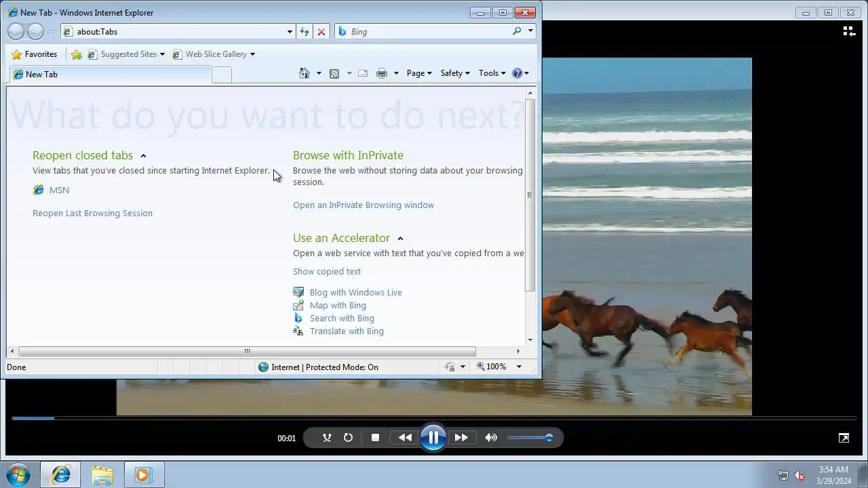Open privacy security status icon in status bar
Image resolution: width=868 pixels, height=488 pixels.
(x=450, y=367)
